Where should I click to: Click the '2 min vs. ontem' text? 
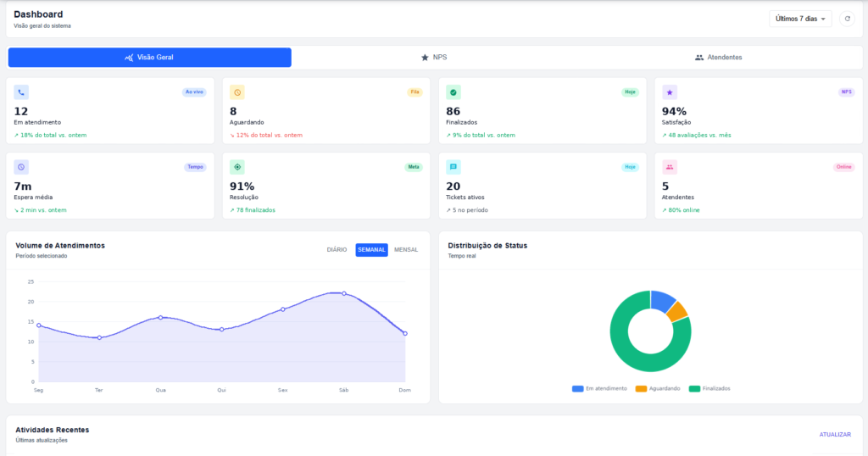(x=43, y=209)
